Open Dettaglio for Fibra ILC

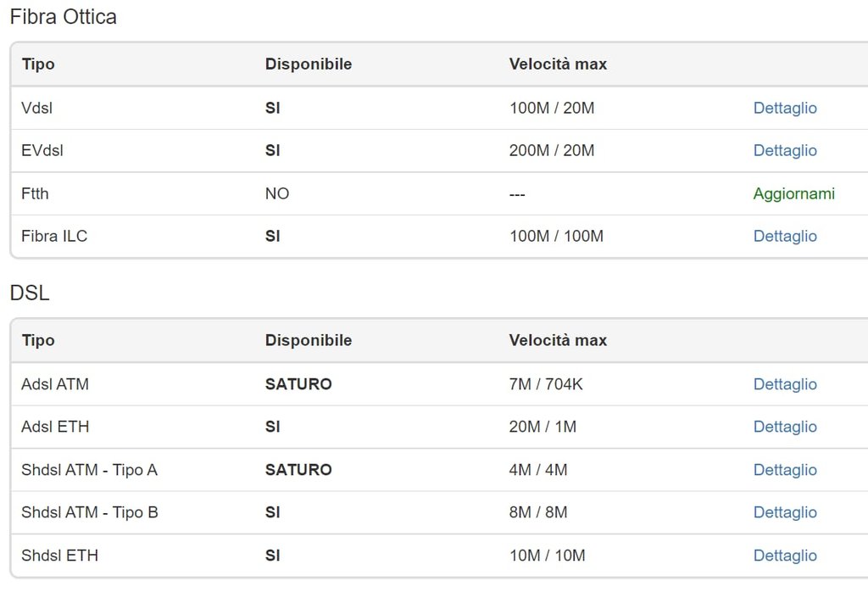tap(785, 236)
